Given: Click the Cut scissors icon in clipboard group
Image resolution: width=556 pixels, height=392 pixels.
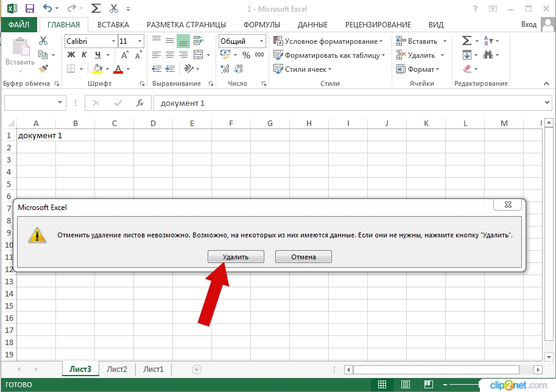Looking at the screenshot, I should click(43, 41).
